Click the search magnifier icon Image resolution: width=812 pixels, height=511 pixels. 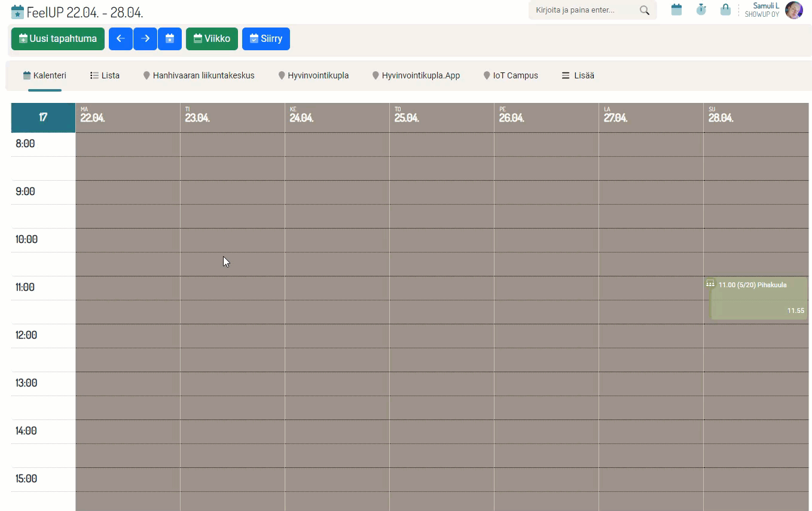coord(644,10)
